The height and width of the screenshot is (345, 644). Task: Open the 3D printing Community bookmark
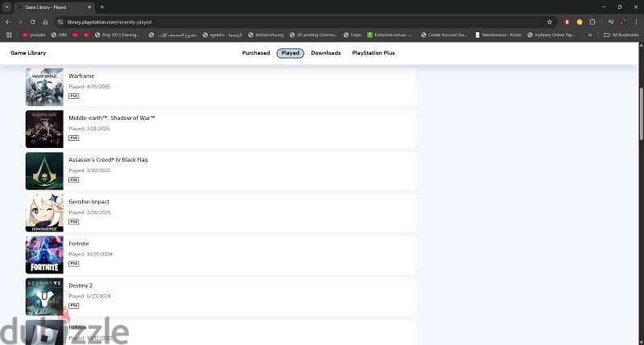tap(313, 35)
